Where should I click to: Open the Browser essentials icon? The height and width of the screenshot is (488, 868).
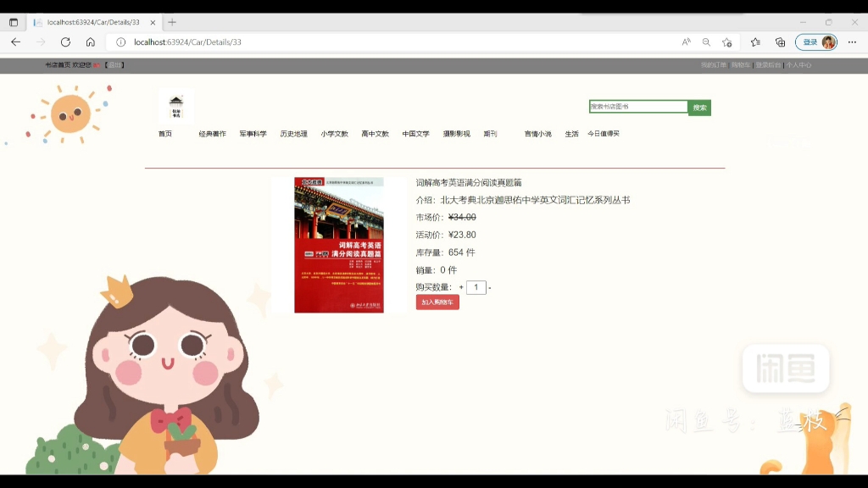click(782, 41)
